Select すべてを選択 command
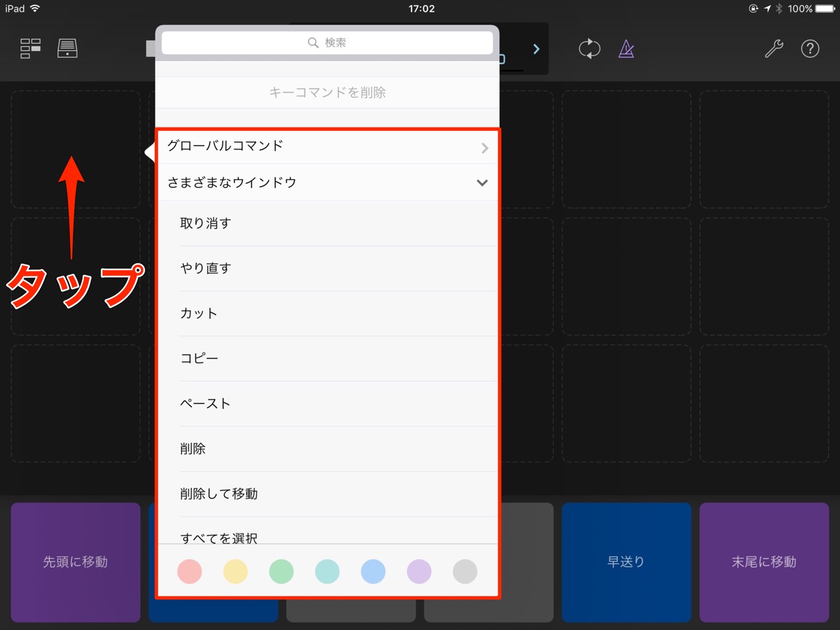This screenshot has height=630, width=840. pos(327,531)
